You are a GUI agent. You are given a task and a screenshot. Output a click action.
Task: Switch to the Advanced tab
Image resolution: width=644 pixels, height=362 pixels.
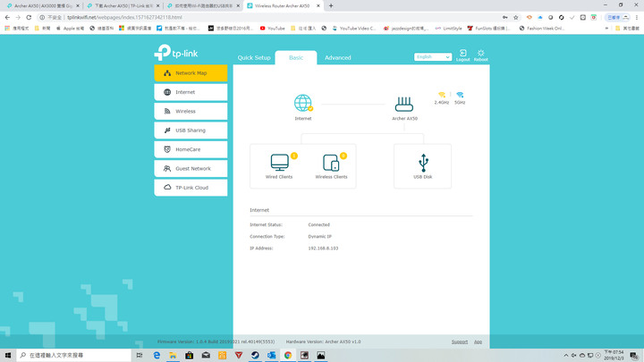coord(337,58)
